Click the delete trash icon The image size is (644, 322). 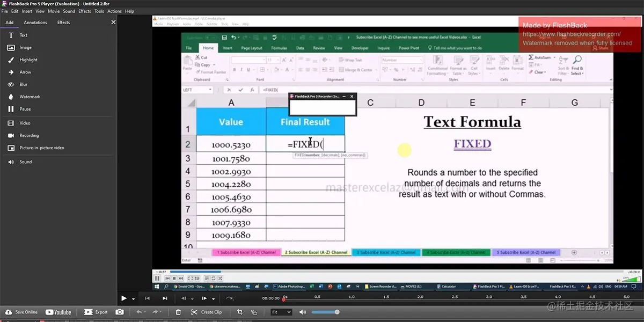(178, 312)
